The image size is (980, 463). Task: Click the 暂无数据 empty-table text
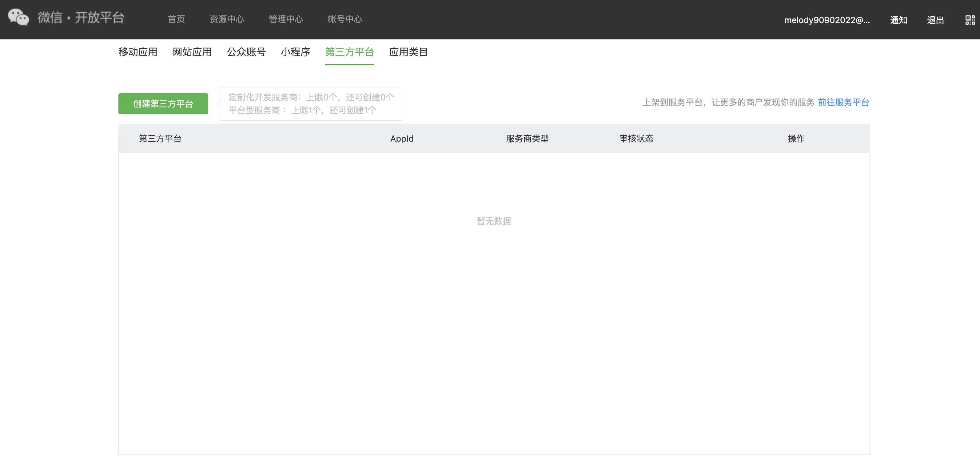point(494,221)
